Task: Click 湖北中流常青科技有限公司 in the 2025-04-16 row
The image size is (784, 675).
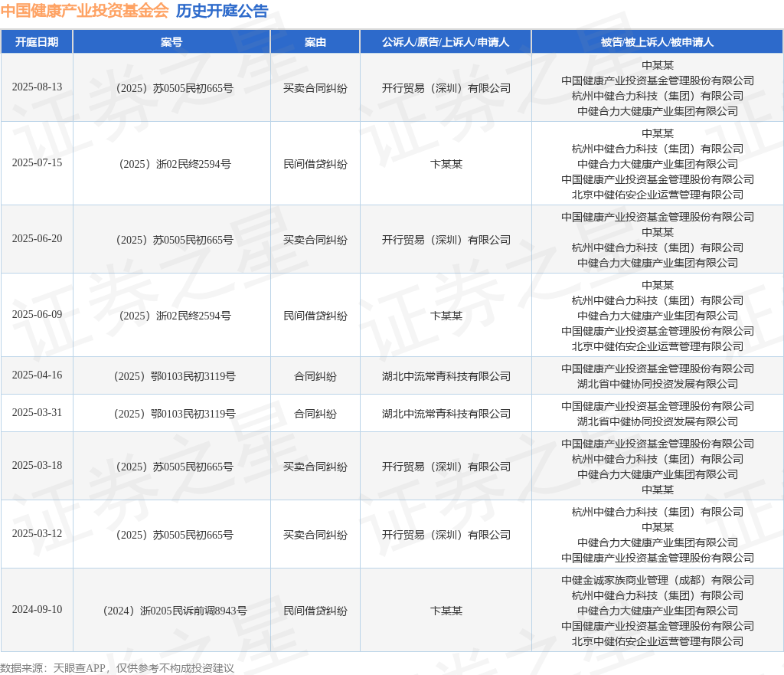Action: tap(446, 376)
